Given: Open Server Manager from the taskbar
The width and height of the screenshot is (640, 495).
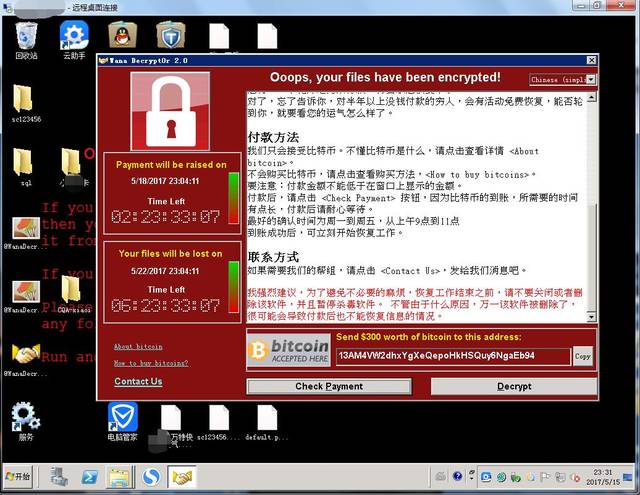Looking at the screenshot, I should (x=56, y=476).
